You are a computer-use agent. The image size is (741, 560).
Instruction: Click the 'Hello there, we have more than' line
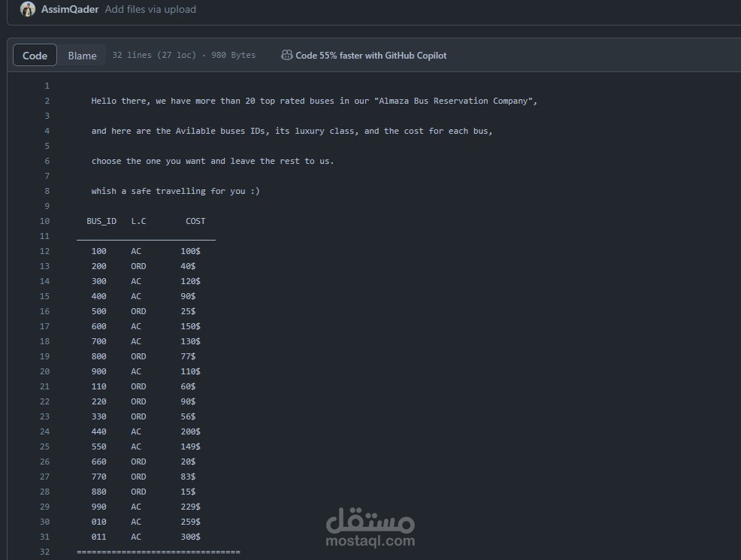314,101
